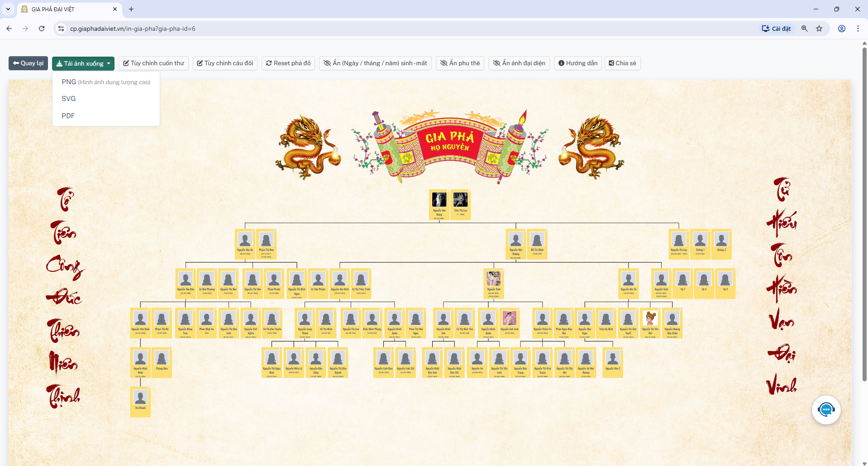Viewport: 868px width, 466px height.
Task: Bookmark this page with star icon
Action: (819, 29)
